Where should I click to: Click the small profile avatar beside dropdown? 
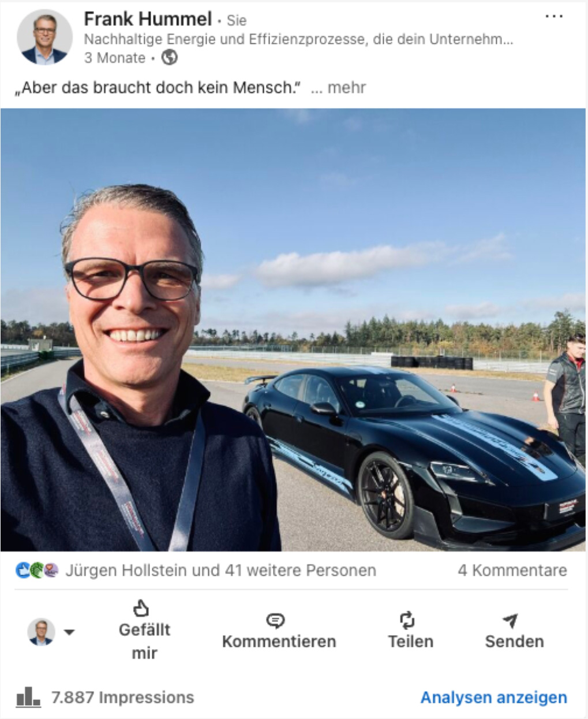(x=41, y=632)
